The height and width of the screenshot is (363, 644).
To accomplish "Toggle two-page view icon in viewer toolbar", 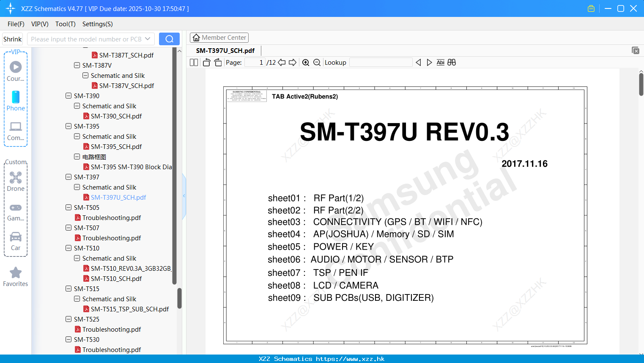I will click(194, 62).
